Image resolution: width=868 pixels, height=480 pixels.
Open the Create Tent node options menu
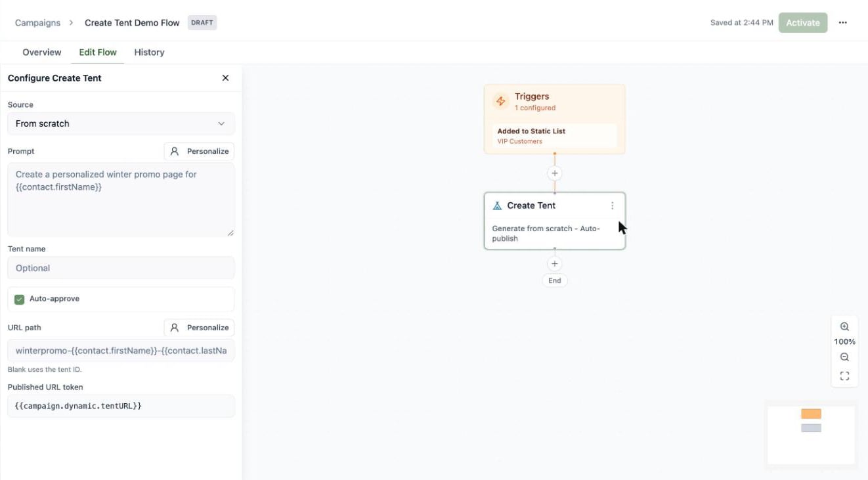pyautogui.click(x=613, y=206)
